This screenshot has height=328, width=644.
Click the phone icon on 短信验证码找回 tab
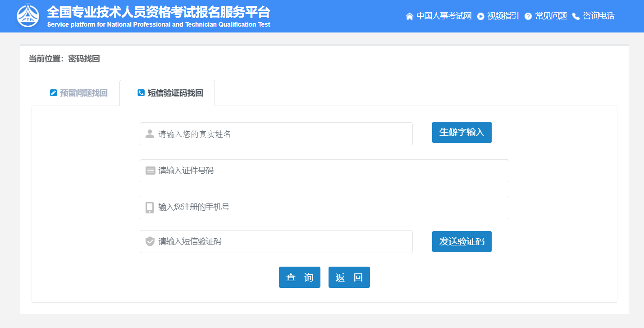pyautogui.click(x=141, y=93)
